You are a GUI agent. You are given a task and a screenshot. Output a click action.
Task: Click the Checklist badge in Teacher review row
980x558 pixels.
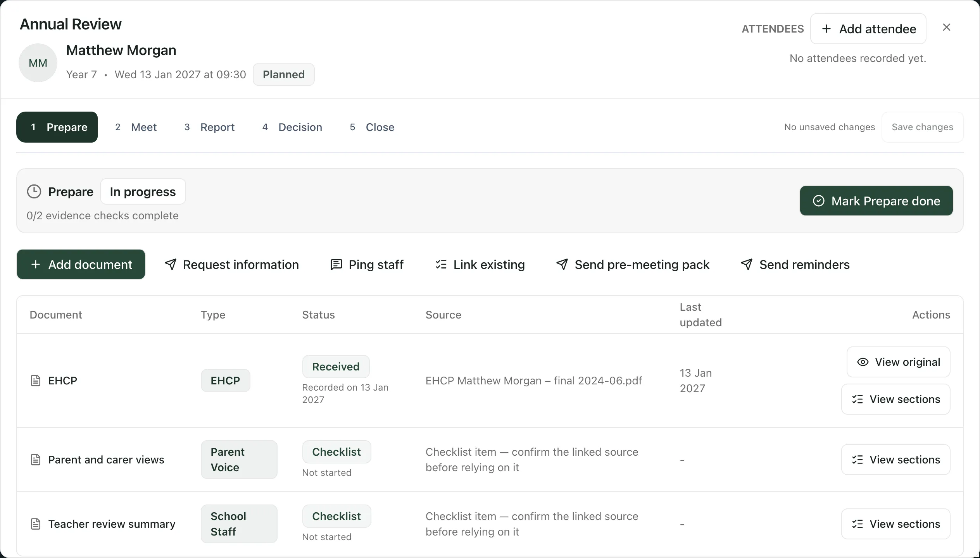[x=336, y=516]
